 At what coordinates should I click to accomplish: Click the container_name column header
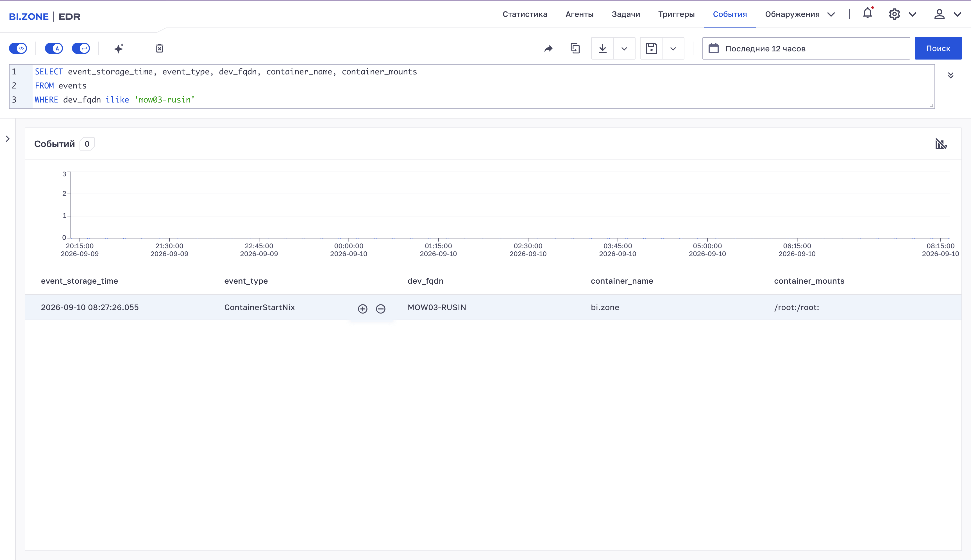pos(622,281)
